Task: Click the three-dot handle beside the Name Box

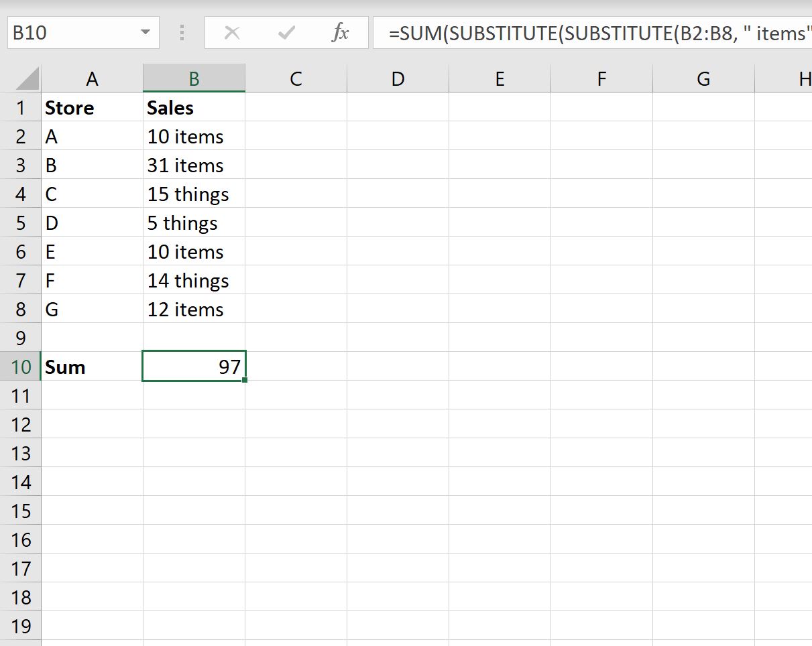Action: coord(181,32)
